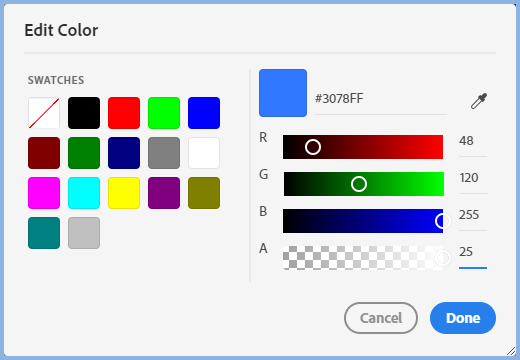
Task: Choose the pure red swatch
Action: (x=124, y=113)
